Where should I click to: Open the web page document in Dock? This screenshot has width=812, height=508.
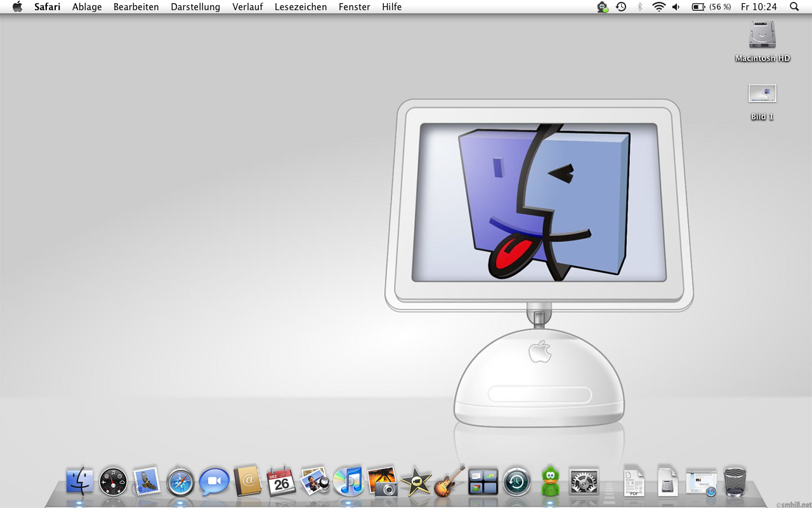702,482
